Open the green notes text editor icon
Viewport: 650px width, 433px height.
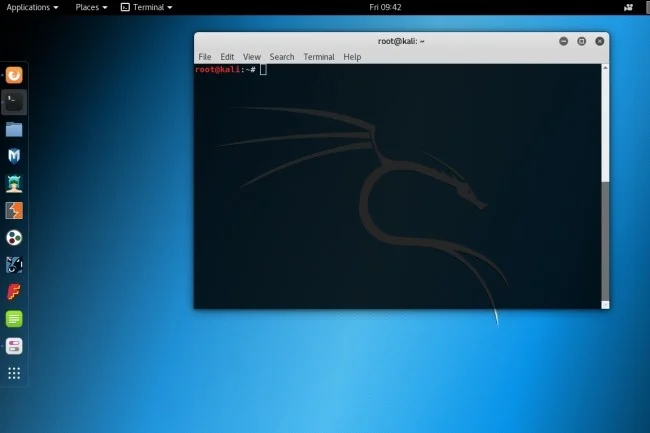point(14,319)
